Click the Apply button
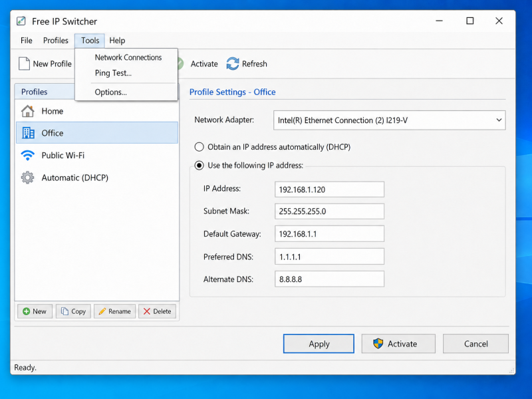The width and height of the screenshot is (532, 399). (319, 344)
